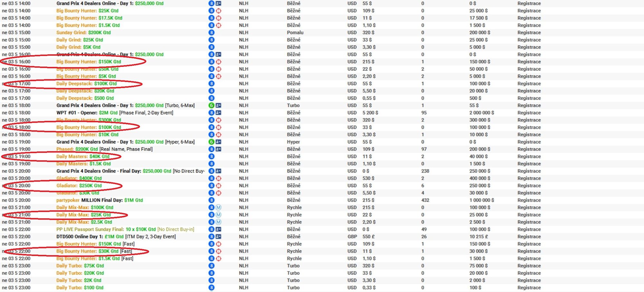Click card icon in PP LIVE Passport Sunday Final row
Viewport: 644px width, 292px height.
219,229
